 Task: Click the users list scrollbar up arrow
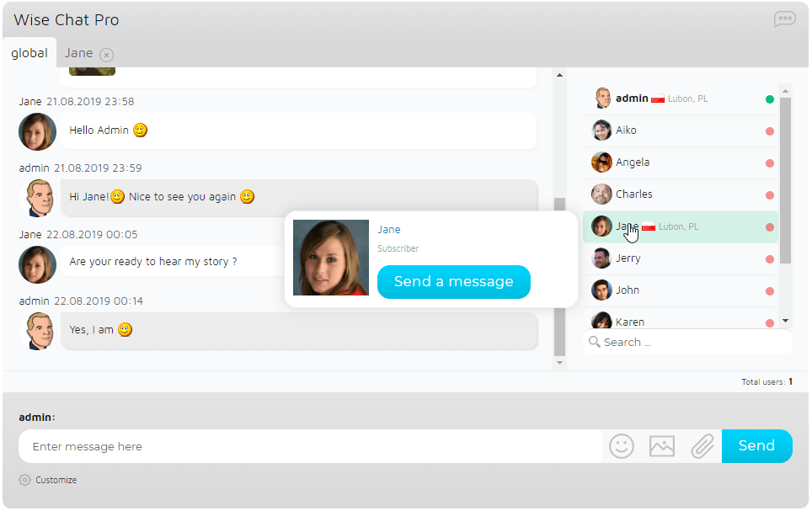(x=785, y=91)
